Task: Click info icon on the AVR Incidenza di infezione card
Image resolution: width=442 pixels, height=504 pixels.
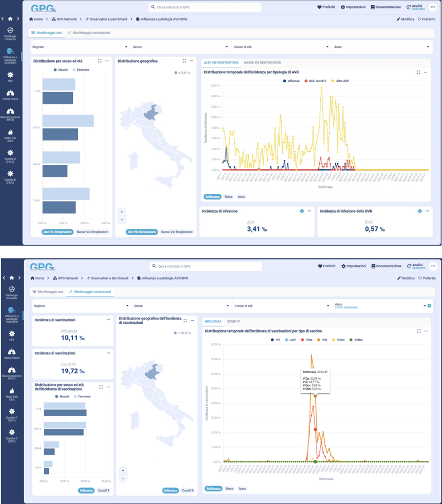Action: pos(301,211)
